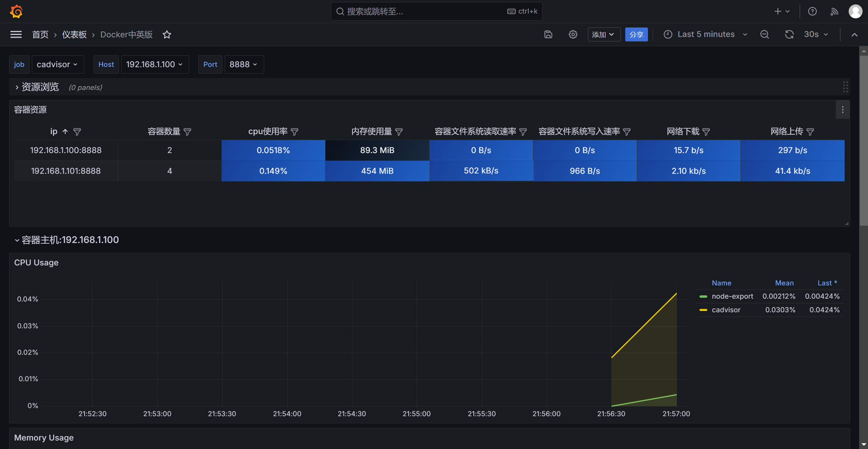Sort by the 网络上传 column header
The width and height of the screenshot is (868, 449).
coord(787,131)
